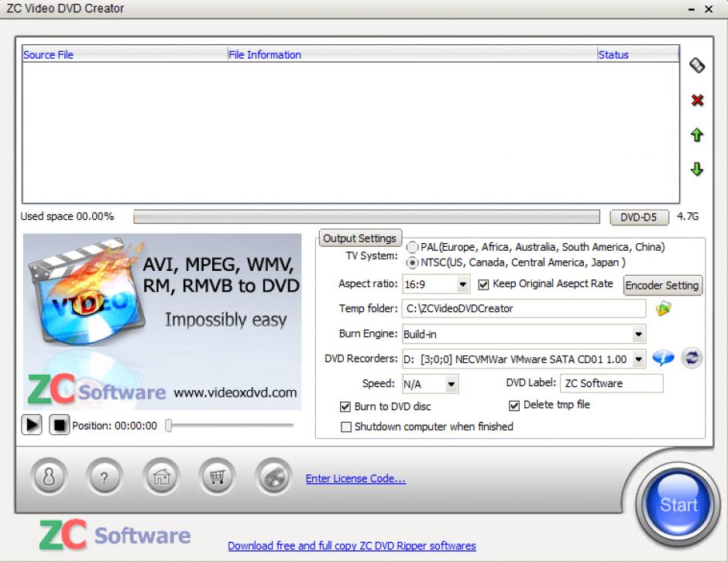Screen dimensions: 728x562
Task: Select PAL TV system
Action: click(412, 248)
